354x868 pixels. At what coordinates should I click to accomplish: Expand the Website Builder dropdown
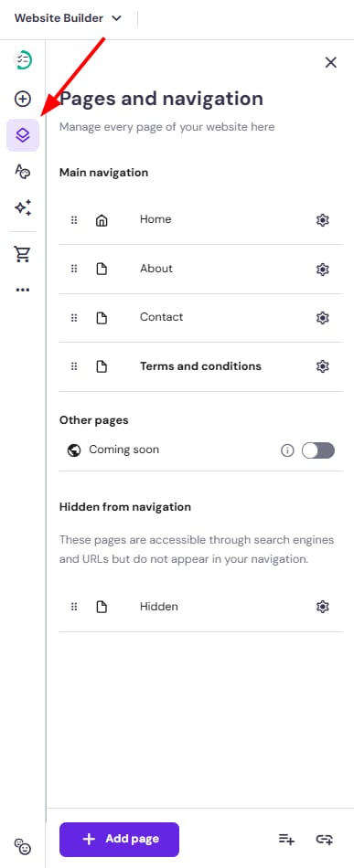click(68, 18)
